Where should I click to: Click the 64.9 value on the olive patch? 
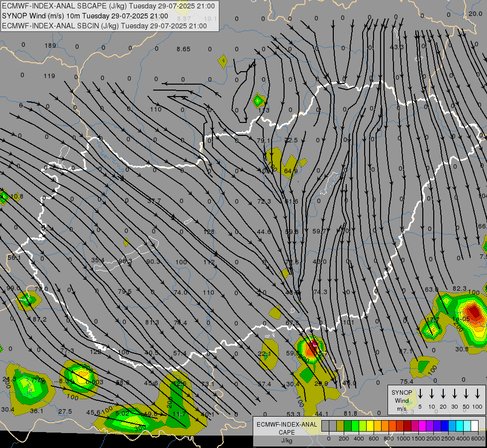[291, 171]
